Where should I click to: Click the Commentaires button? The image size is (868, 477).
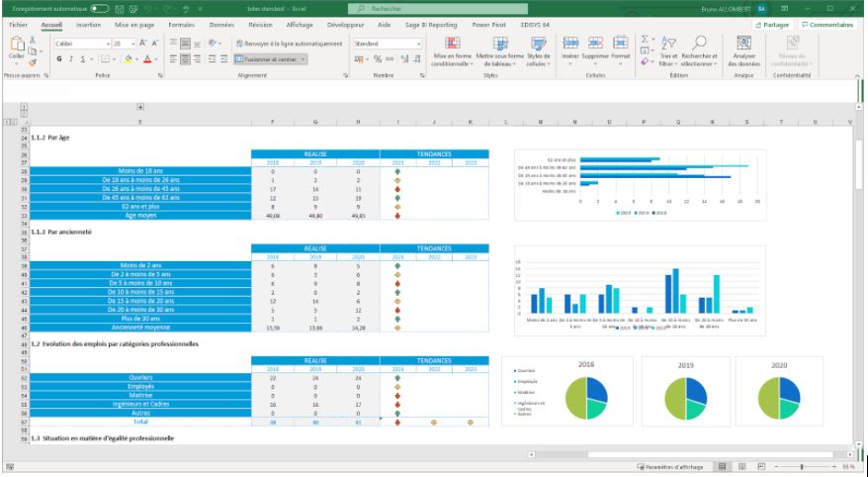tap(827, 25)
